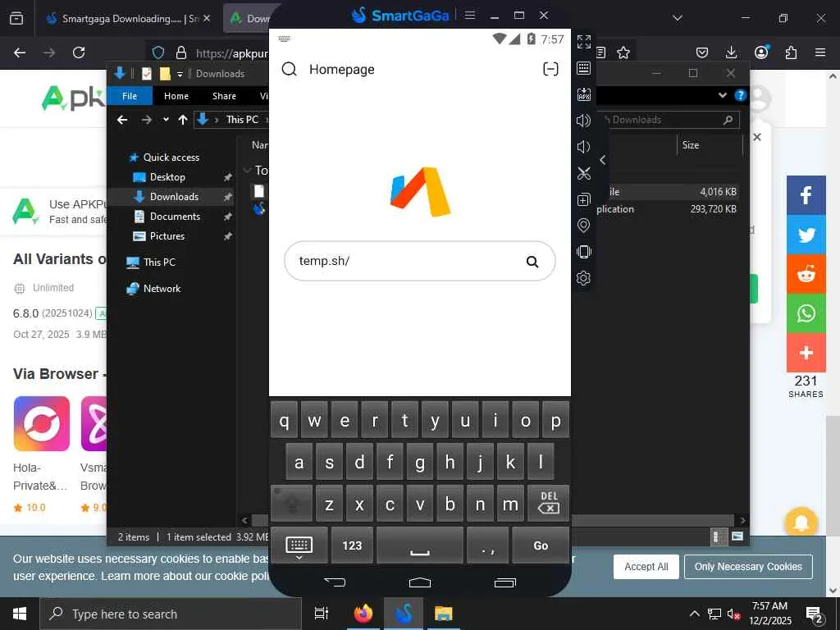Tap the space bar key
Viewport: 840px width, 630px height.
click(x=419, y=546)
